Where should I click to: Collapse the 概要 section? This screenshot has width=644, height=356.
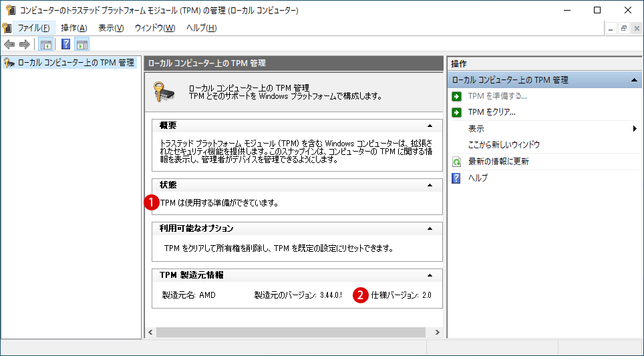point(430,126)
